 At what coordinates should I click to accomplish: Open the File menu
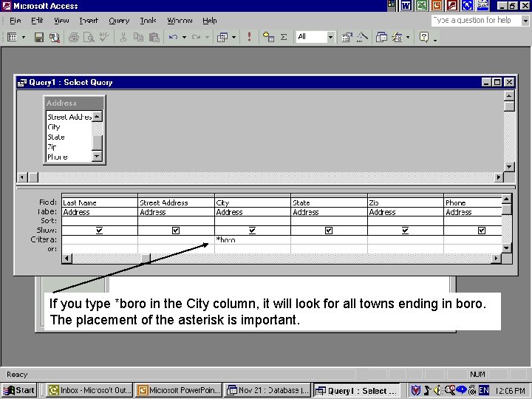[16, 21]
